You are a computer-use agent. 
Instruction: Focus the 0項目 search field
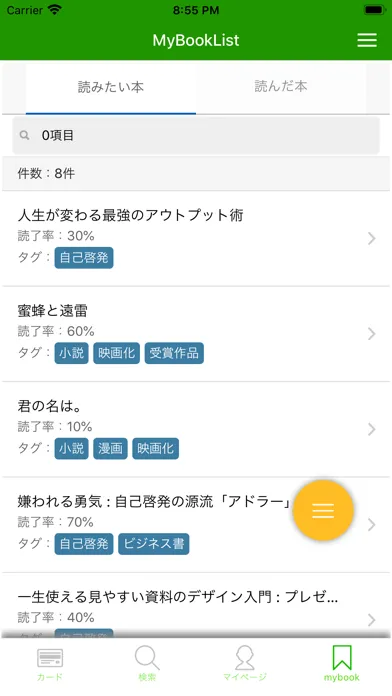[196, 135]
